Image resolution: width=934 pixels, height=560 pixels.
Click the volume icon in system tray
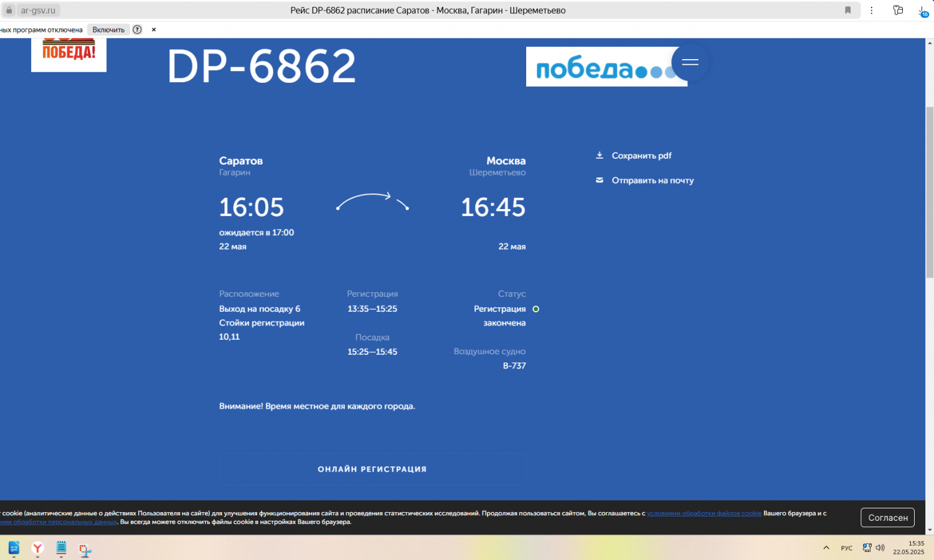(880, 548)
